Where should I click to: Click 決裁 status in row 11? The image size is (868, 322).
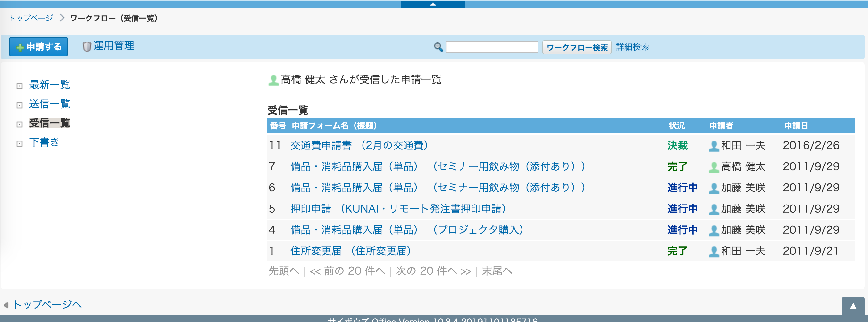pyautogui.click(x=677, y=145)
